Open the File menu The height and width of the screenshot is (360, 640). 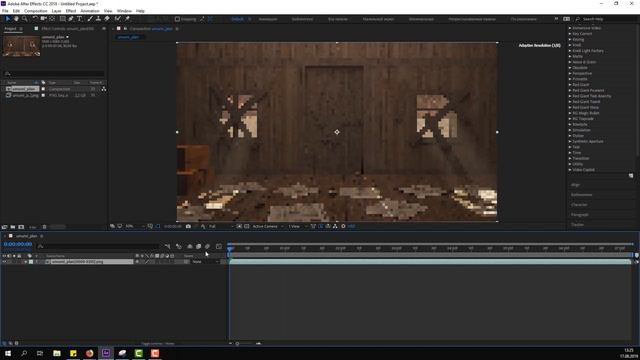pos(5,11)
